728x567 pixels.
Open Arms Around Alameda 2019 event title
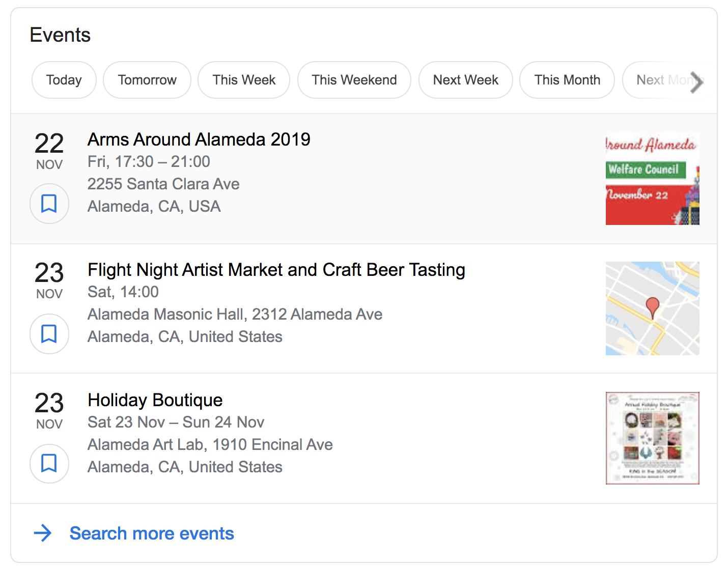click(x=199, y=139)
